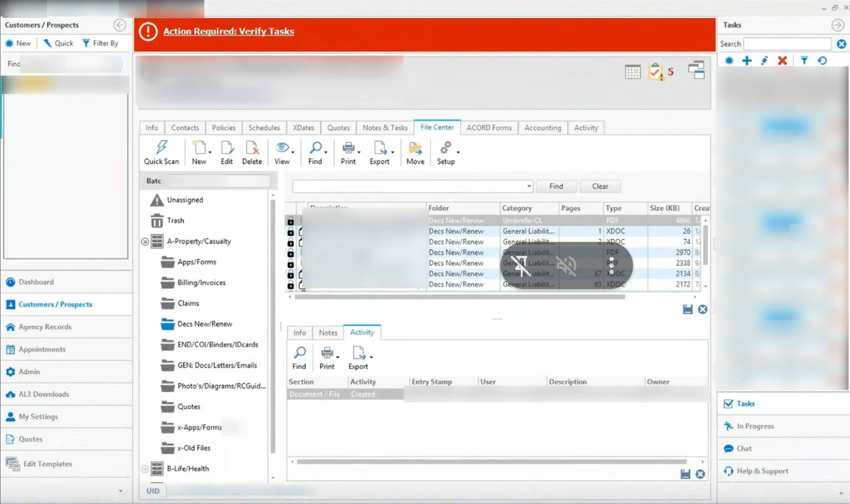850x504 pixels.
Task: Open the Setup dropdown arrow
Action: point(458,152)
